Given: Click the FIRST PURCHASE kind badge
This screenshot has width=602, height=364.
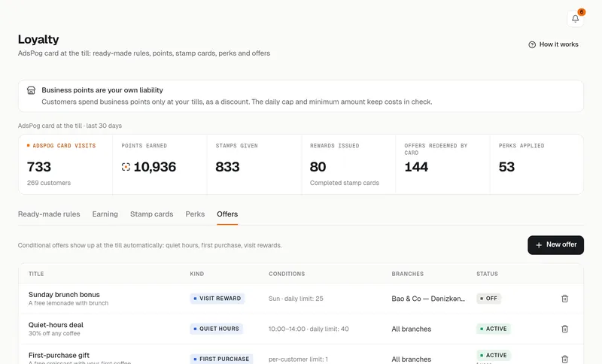Looking at the screenshot, I should click(x=221, y=359).
